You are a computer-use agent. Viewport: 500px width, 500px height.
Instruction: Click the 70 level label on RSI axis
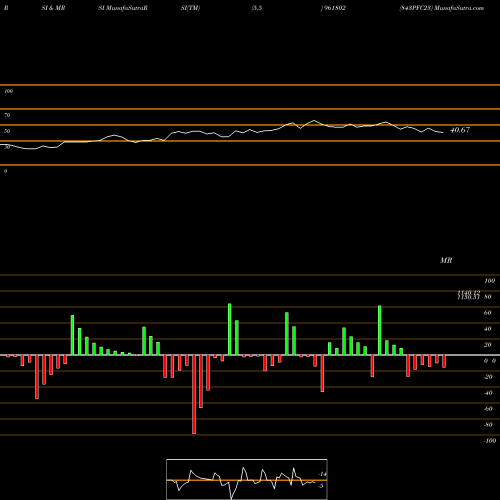7,115
